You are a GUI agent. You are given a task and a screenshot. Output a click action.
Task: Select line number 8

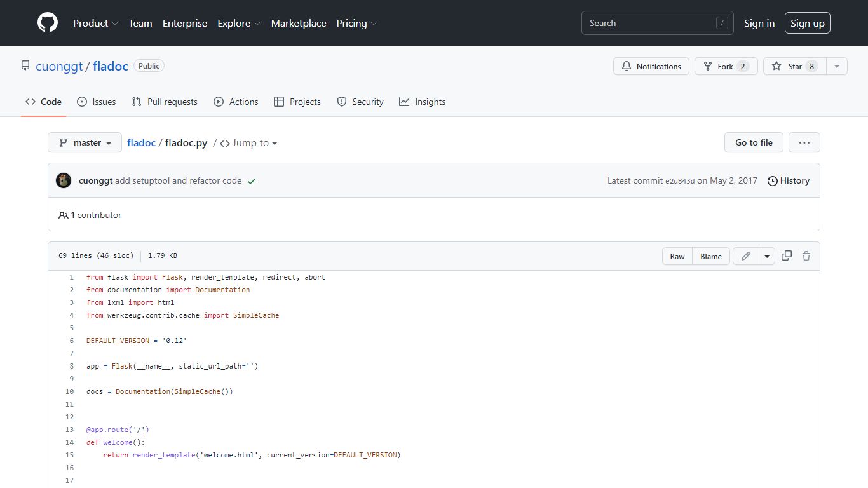[x=71, y=366]
